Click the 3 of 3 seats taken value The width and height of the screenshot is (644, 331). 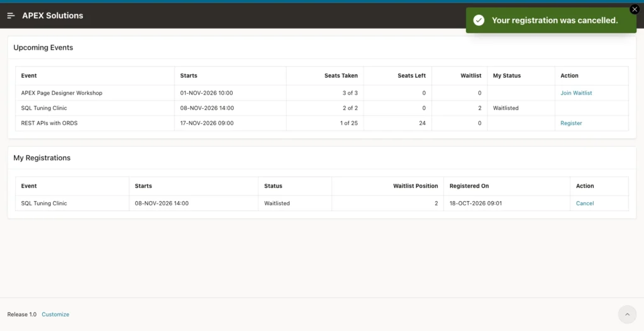coord(350,93)
